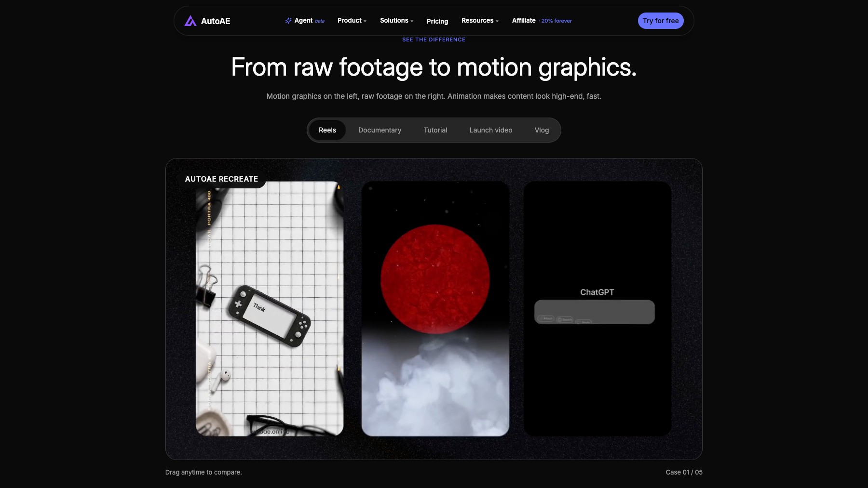Switch to the Launch video tab
Image resolution: width=868 pixels, height=488 pixels.
pyautogui.click(x=491, y=130)
